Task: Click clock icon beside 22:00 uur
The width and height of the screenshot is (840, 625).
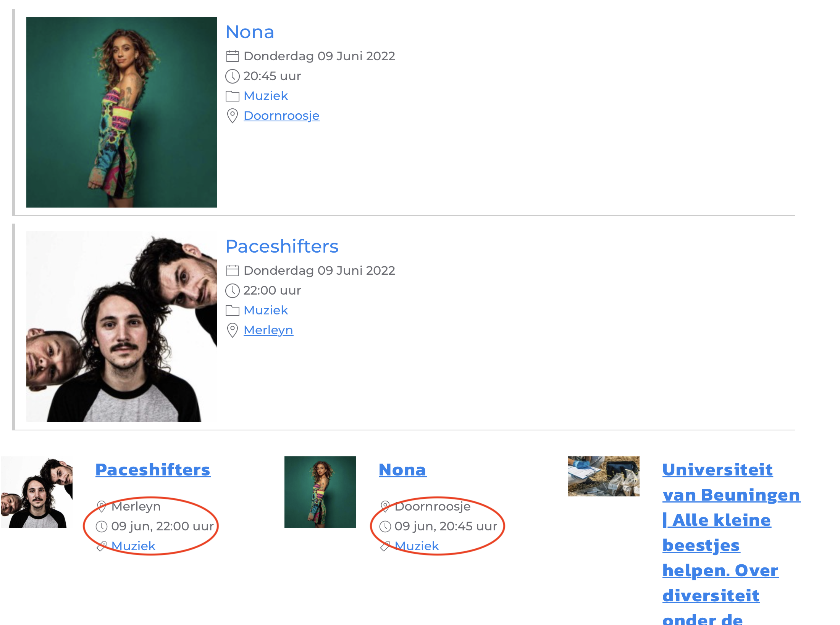Action: pyautogui.click(x=232, y=291)
